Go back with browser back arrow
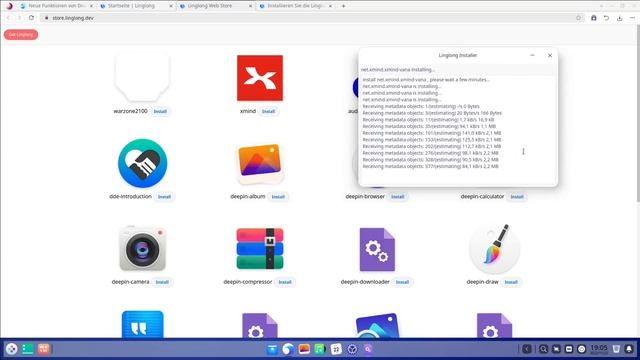Screen dimensions: 640x360 pos(8,18)
